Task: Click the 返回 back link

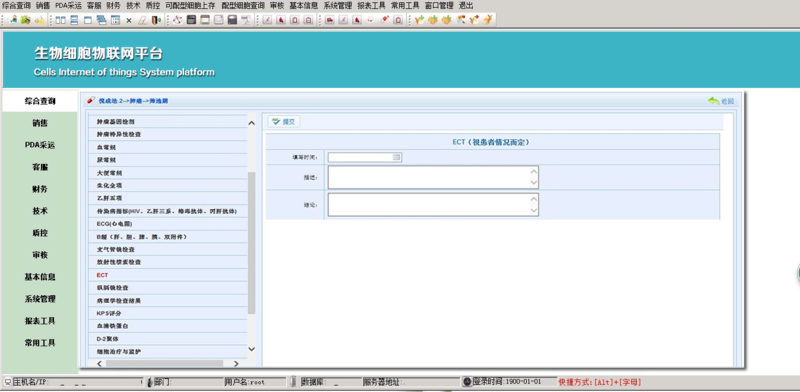Action: (x=721, y=101)
